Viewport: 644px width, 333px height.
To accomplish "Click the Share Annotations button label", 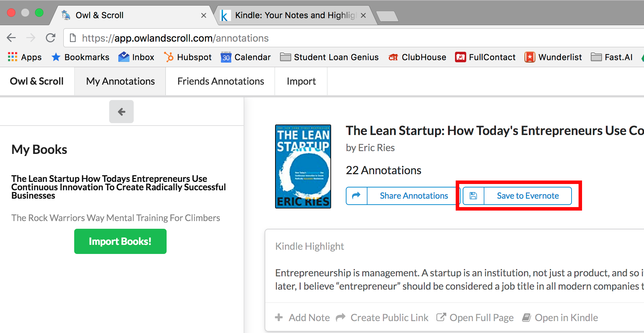I will [x=414, y=196].
